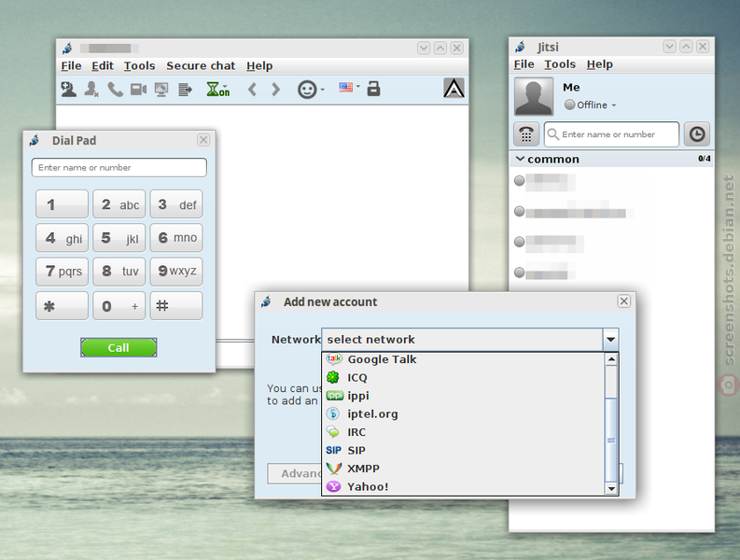Share desktop using the monitor icon
The image size is (740, 560).
point(161,89)
